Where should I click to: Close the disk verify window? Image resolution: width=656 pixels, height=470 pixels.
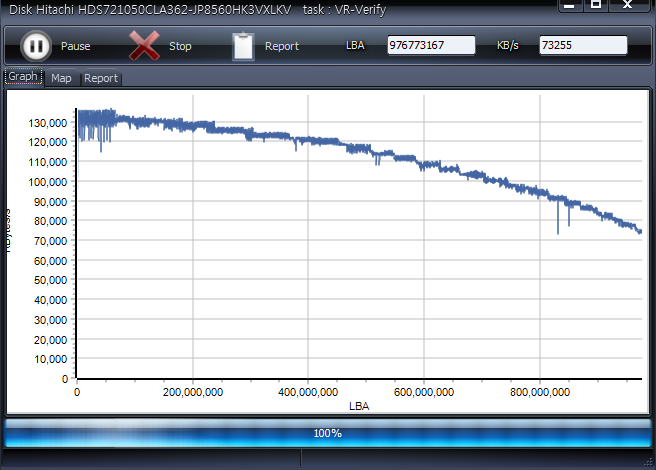pyautogui.click(x=628, y=5)
